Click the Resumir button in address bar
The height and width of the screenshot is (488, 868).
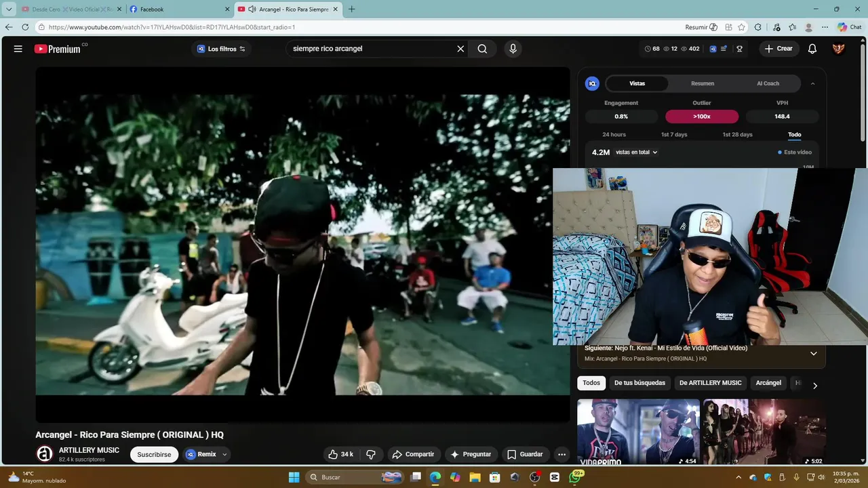701,27
